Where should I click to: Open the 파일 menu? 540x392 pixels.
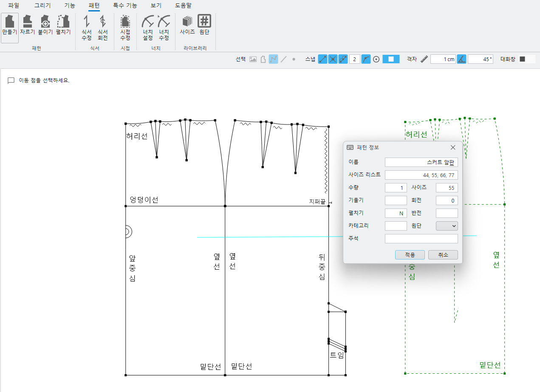[x=14, y=6]
